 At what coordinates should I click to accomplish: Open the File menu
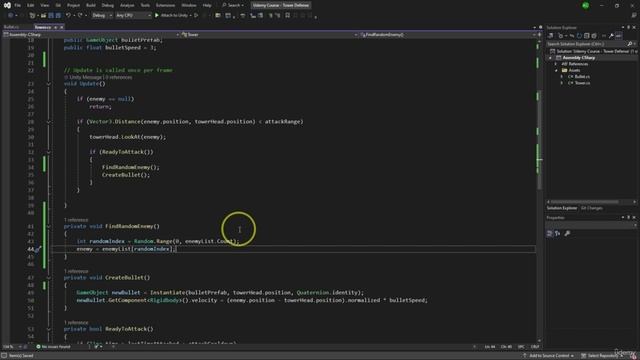(x=18, y=5)
